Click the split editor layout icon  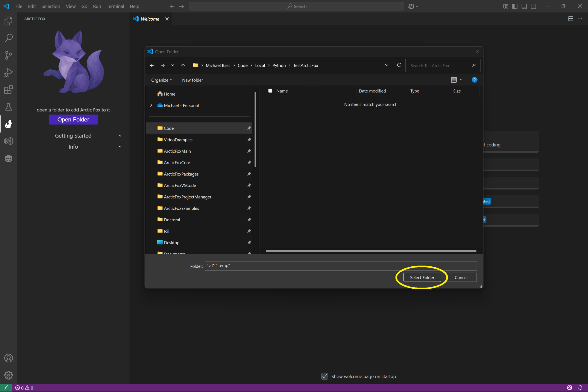click(x=571, y=19)
